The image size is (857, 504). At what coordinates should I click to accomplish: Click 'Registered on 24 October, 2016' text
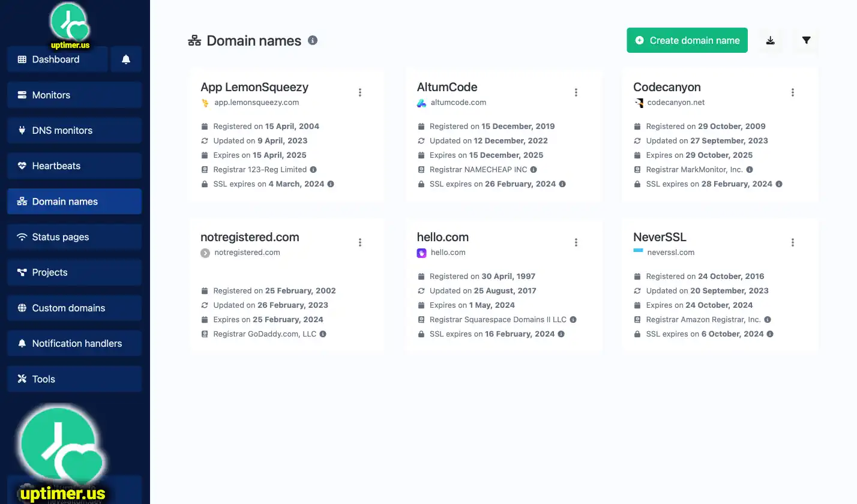pyautogui.click(x=705, y=277)
